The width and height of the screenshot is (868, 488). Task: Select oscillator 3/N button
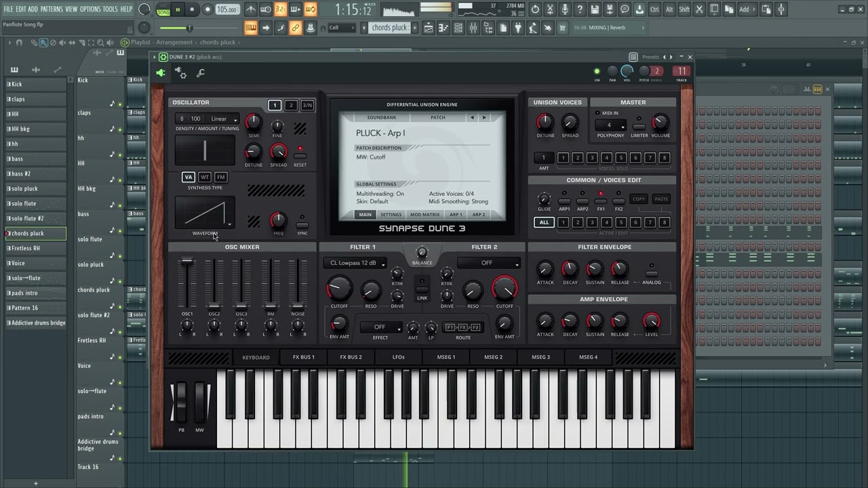307,105
